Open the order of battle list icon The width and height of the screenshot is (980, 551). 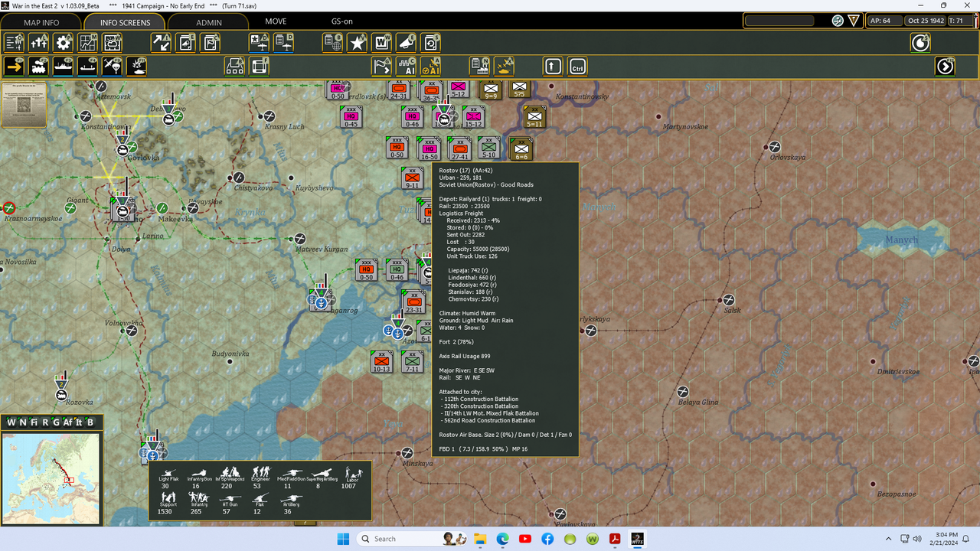[15, 43]
